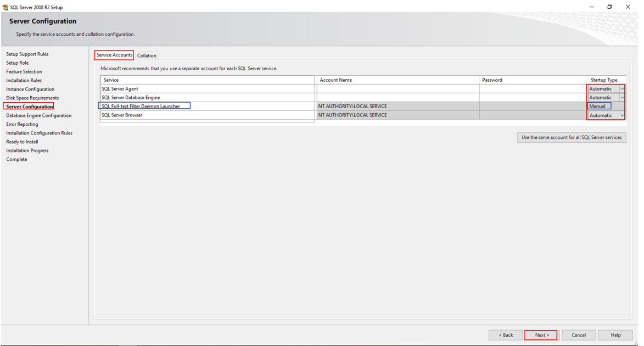The width and height of the screenshot is (644, 346).
Task: Click the SQL Server Agent account name field
Action: coord(397,89)
